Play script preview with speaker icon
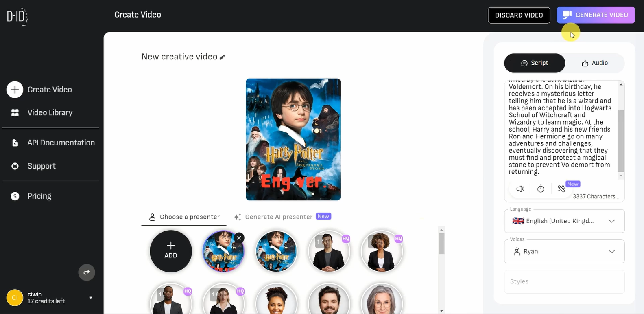This screenshot has width=644, height=314. [520, 189]
